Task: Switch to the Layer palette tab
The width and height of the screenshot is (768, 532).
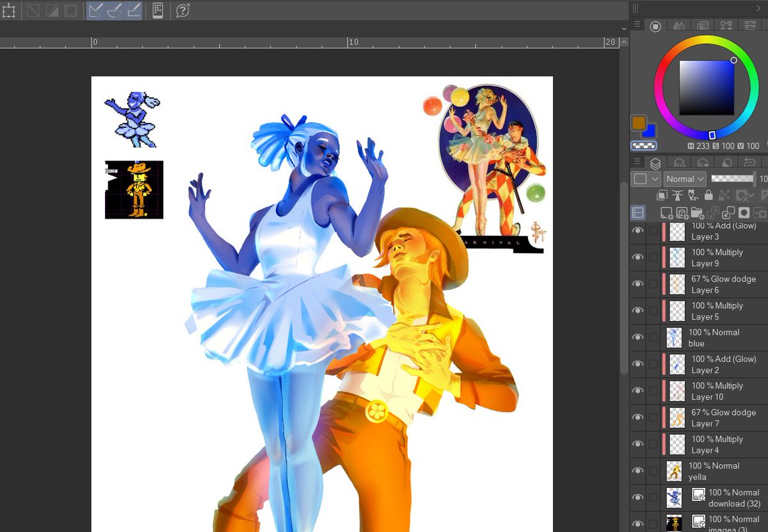Action: (x=655, y=164)
